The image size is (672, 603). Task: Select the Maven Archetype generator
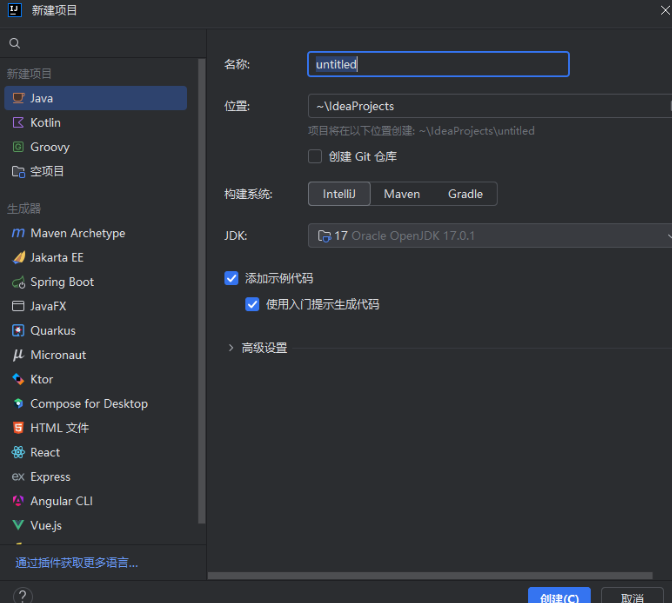(96, 233)
